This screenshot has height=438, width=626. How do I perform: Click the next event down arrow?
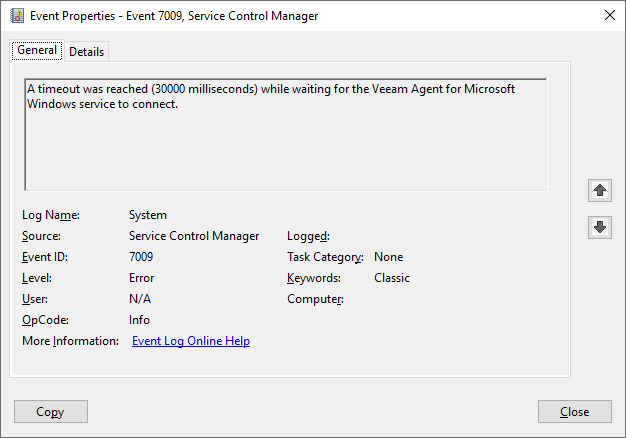point(600,227)
